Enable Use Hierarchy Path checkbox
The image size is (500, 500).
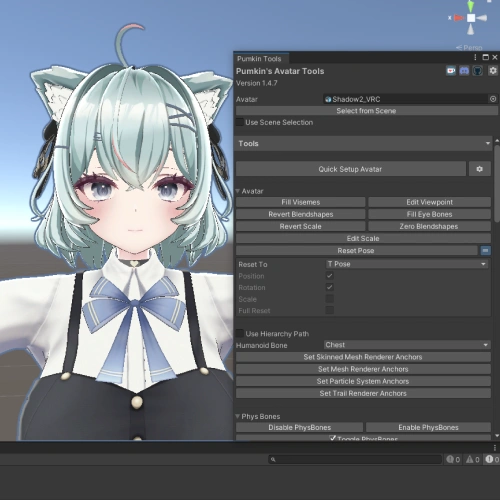point(240,333)
